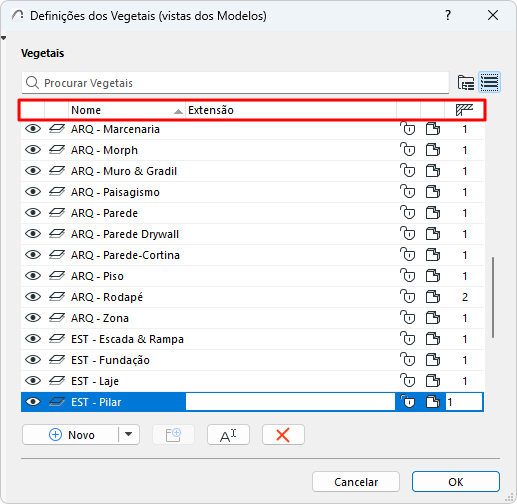Screen dimensions: 517x504
Task: Toggle visibility of ARQ - Piso layer
Action: (33, 276)
